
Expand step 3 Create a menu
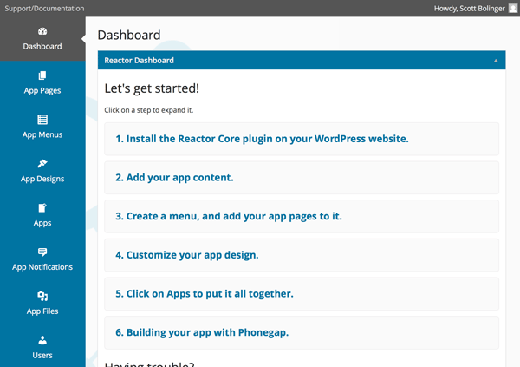(x=301, y=216)
